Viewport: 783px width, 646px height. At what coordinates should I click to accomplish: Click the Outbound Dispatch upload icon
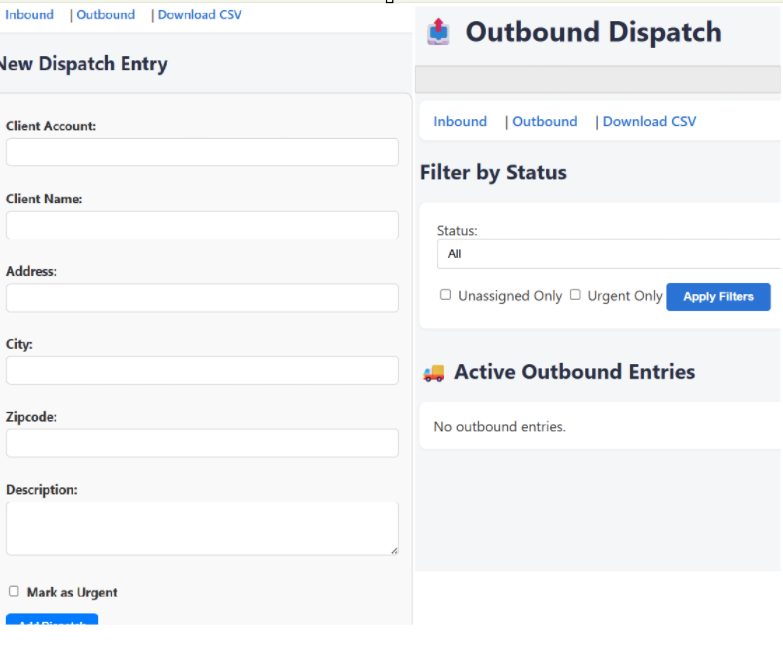point(438,31)
